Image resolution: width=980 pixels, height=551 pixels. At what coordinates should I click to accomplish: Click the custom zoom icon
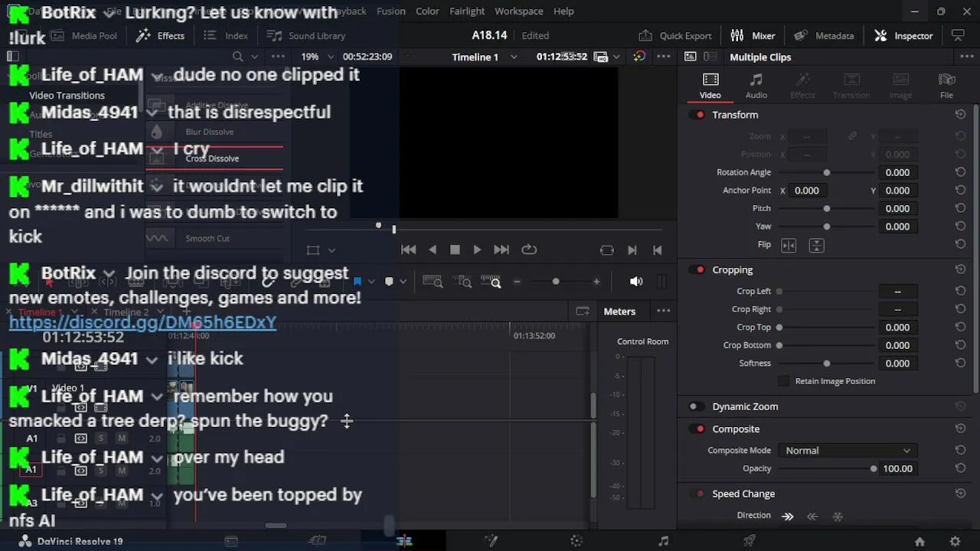(x=491, y=282)
